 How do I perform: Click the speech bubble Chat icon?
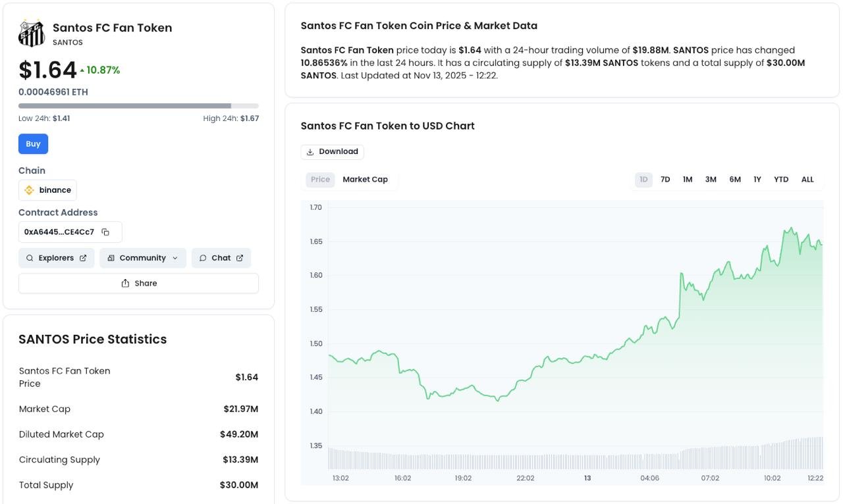point(203,258)
